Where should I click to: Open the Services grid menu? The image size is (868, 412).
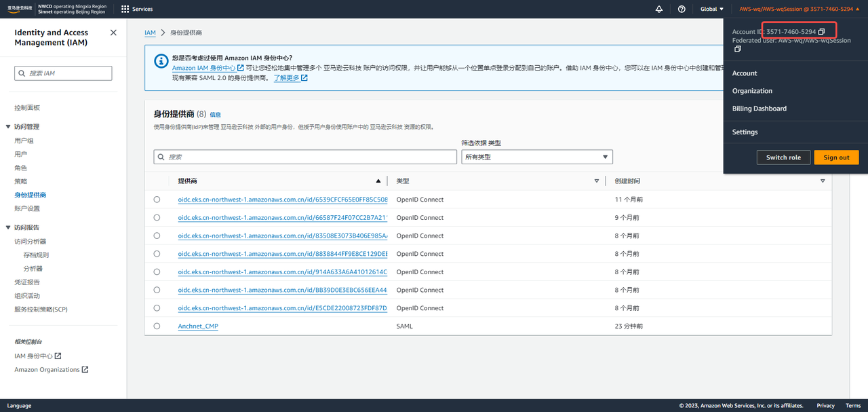click(137, 9)
